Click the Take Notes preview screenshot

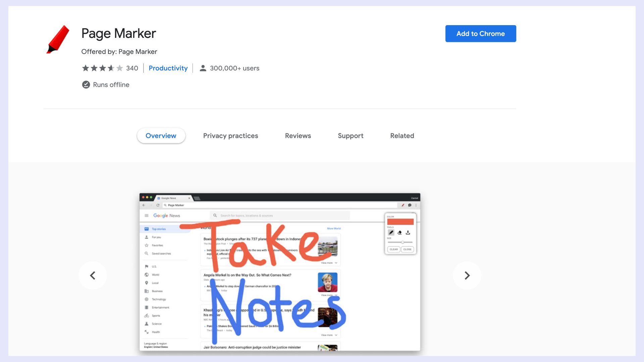click(x=280, y=272)
